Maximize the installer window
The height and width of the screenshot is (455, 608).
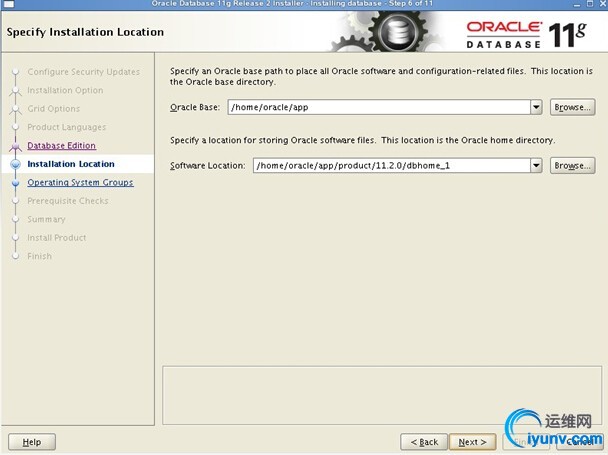pyautogui.click(x=590, y=4)
